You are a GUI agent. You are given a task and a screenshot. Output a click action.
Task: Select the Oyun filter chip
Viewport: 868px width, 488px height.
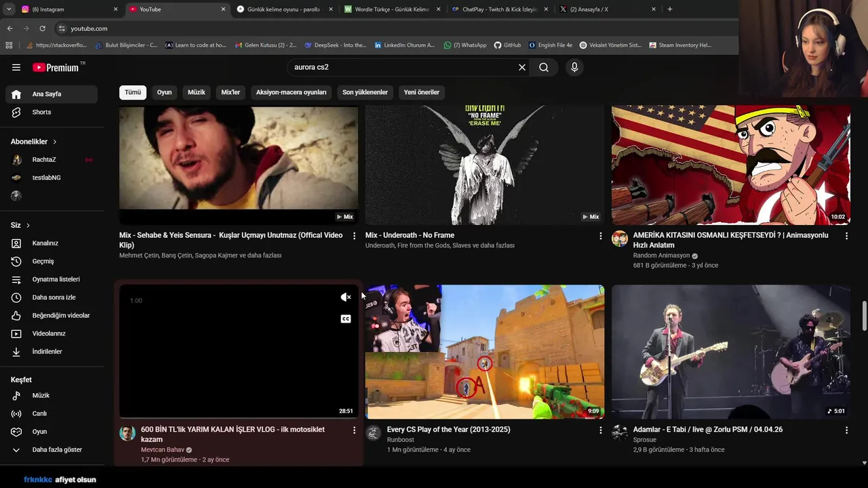(x=165, y=92)
